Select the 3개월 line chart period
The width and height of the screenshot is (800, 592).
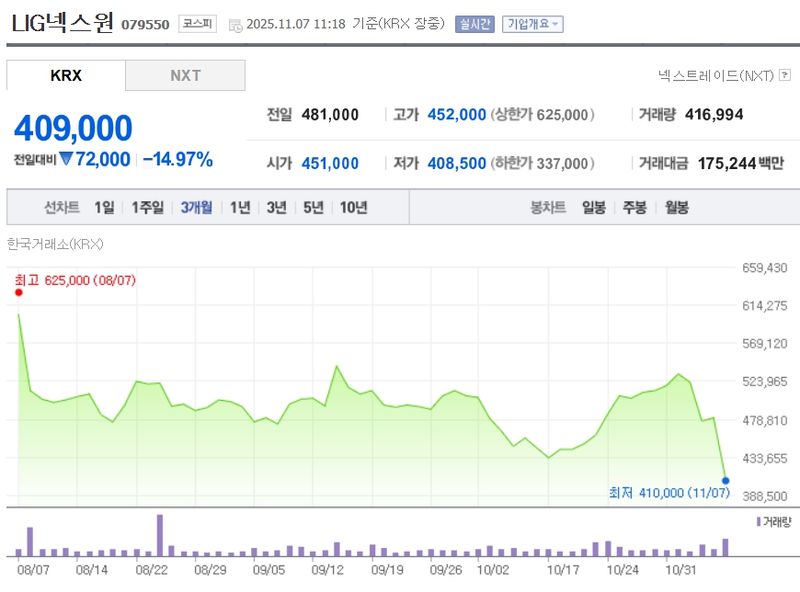coord(196,208)
